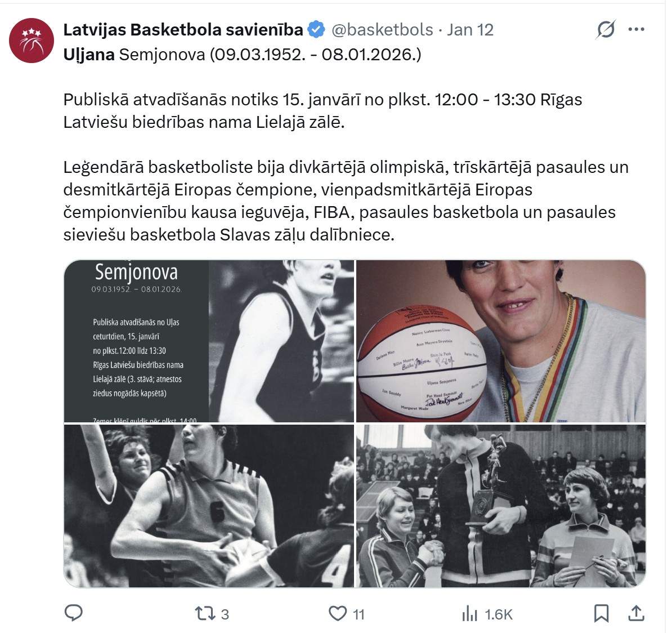Share post via upload arrow icon
The width and height of the screenshot is (672, 633).
[637, 613]
